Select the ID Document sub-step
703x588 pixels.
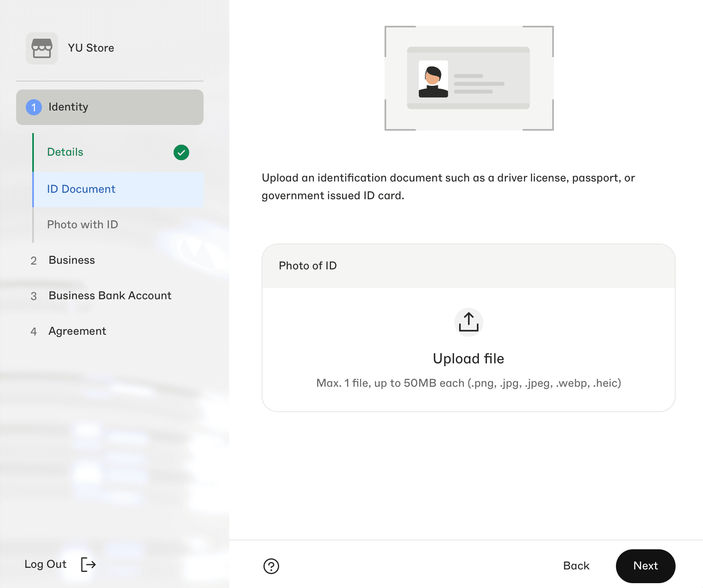click(x=118, y=190)
